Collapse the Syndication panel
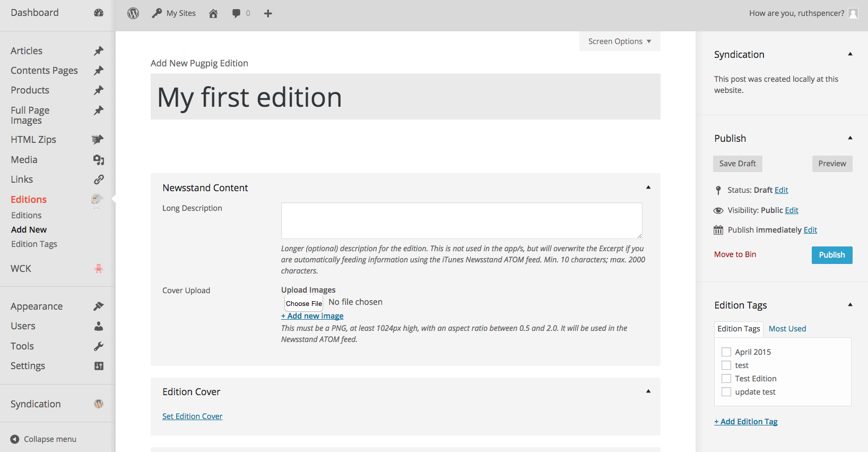868x452 pixels. pyautogui.click(x=850, y=54)
